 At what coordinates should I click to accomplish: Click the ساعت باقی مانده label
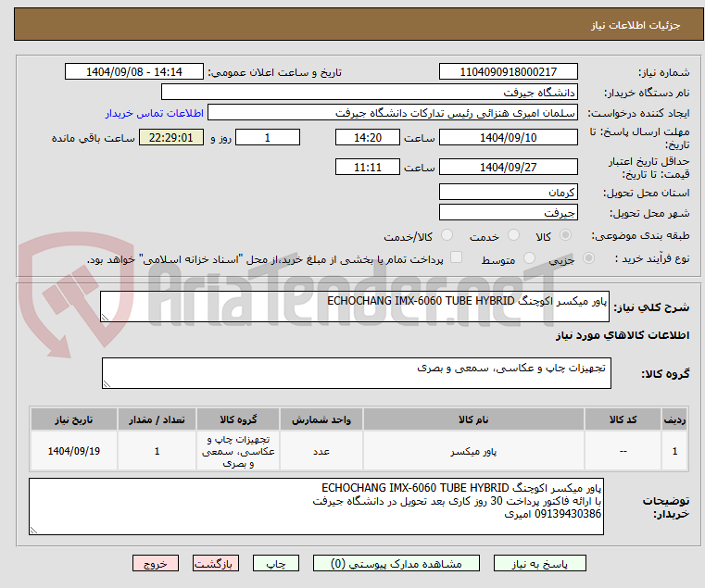click(93, 138)
